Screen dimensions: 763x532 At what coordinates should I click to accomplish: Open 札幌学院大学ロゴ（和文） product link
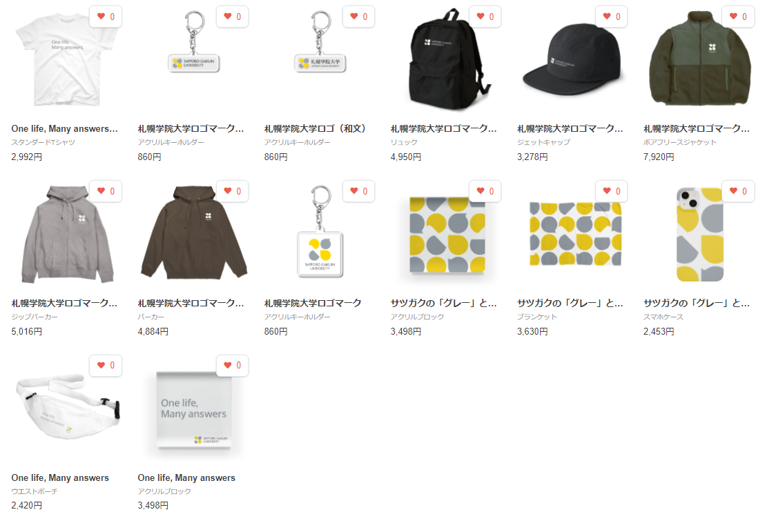(315, 129)
